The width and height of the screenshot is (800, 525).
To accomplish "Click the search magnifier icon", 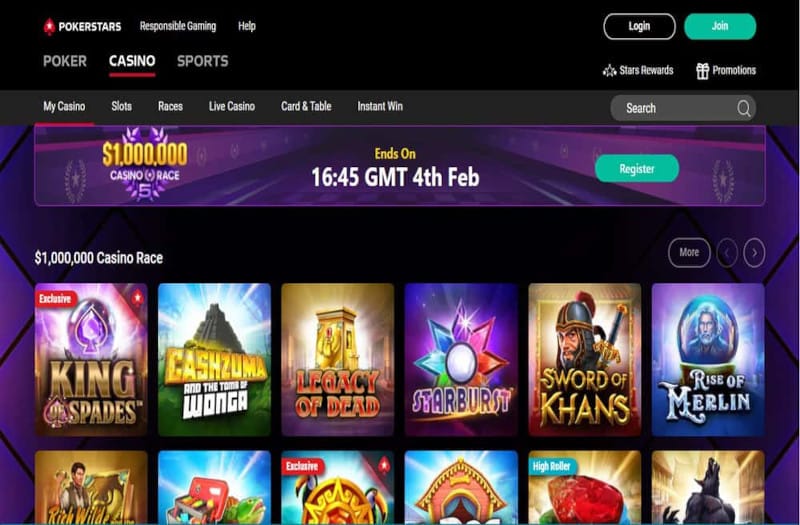I will [x=743, y=108].
